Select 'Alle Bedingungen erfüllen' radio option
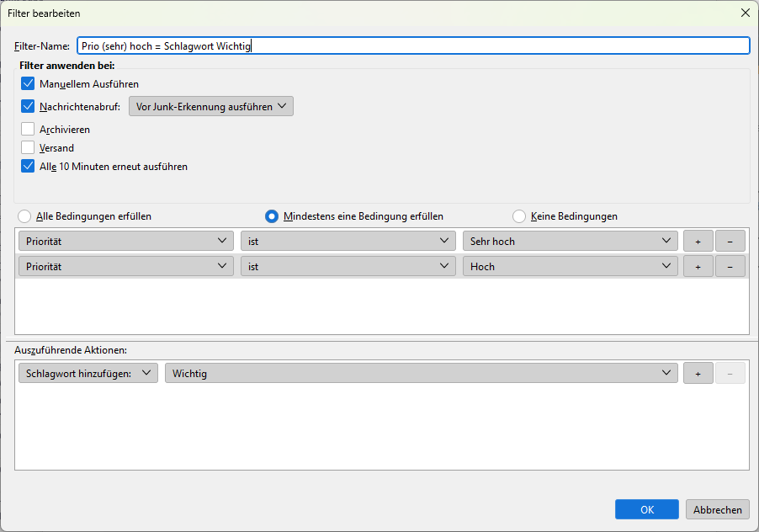The height and width of the screenshot is (532, 759). 24,216
